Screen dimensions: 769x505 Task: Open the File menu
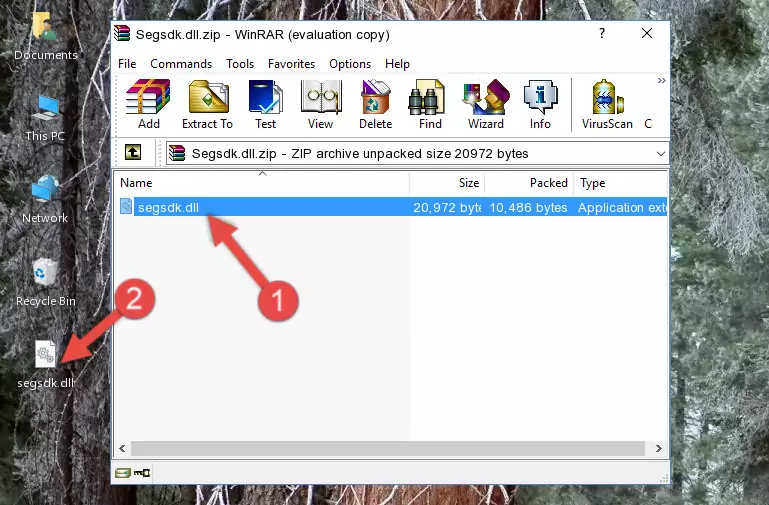[127, 64]
